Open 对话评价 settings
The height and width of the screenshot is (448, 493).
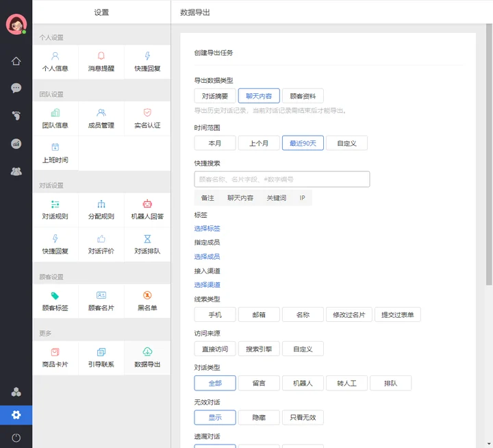tap(101, 245)
